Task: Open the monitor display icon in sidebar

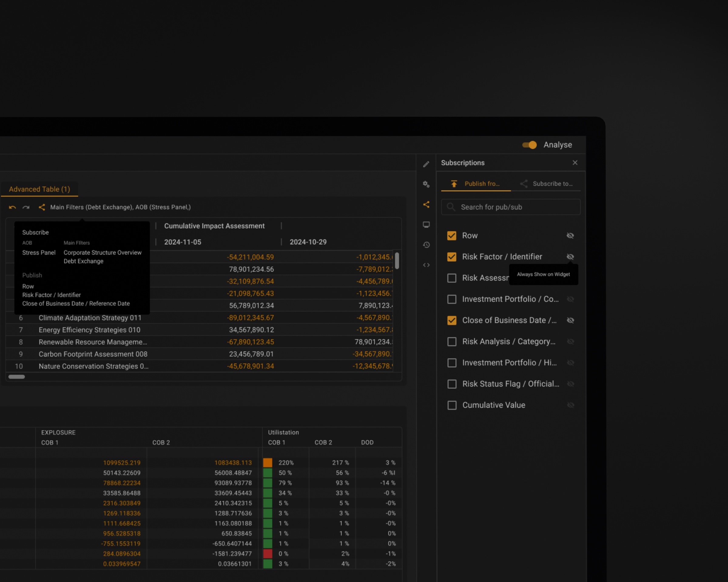Action: coord(426,225)
